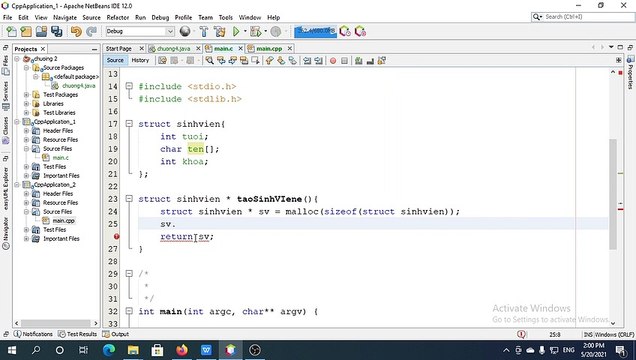Collapse the CppApplication_1 project node
This screenshot has height=360, width=636.
coord(17,122)
